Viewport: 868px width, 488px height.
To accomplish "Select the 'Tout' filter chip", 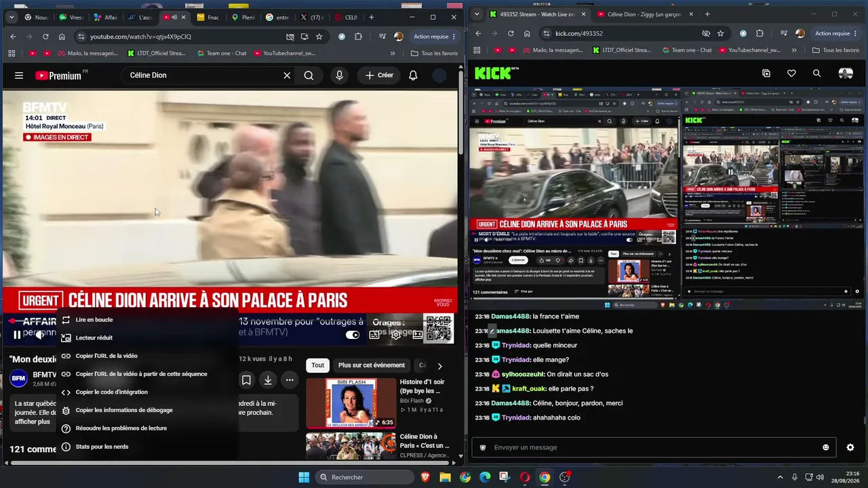I will click(x=318, y=365).
